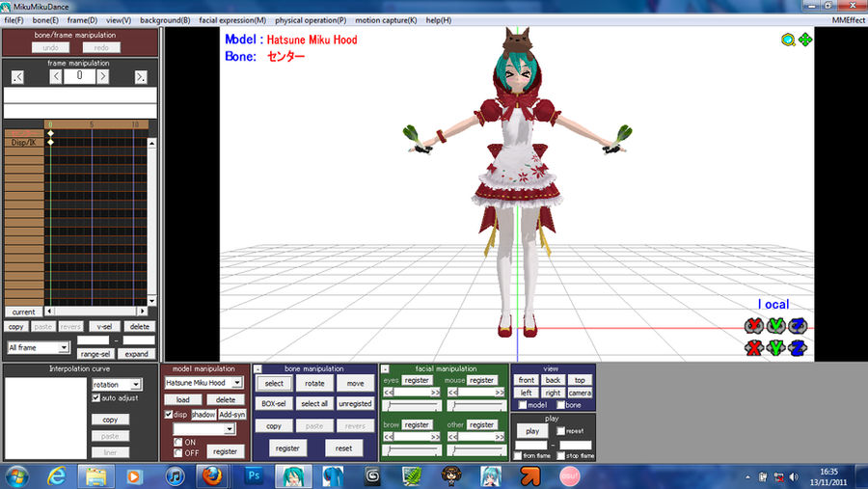Toggle view model checkbox

[522, 405]
